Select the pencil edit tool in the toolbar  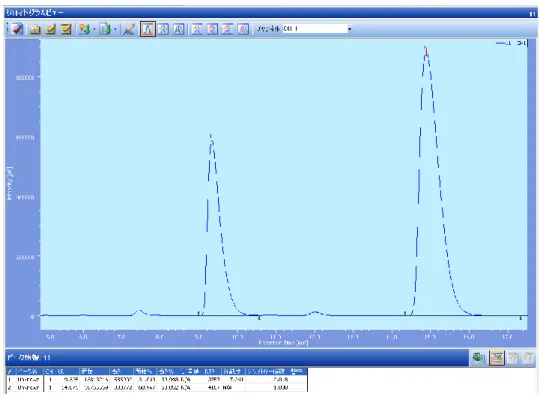click(129, 29)
